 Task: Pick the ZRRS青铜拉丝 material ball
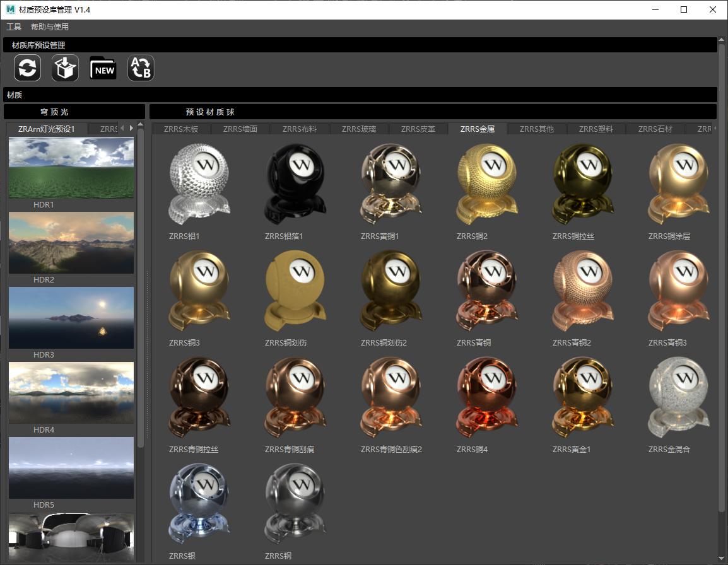[199, 397]
